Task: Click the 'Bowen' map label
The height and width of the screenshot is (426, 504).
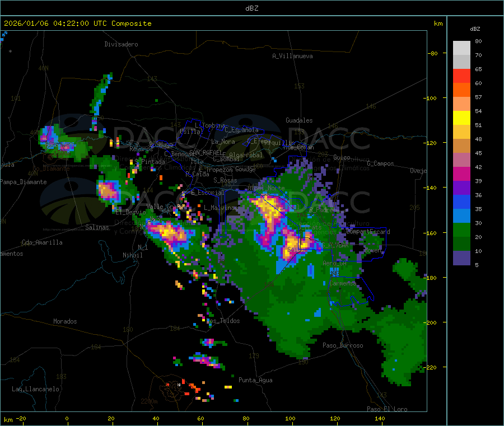Action: [x=372, y=250]
